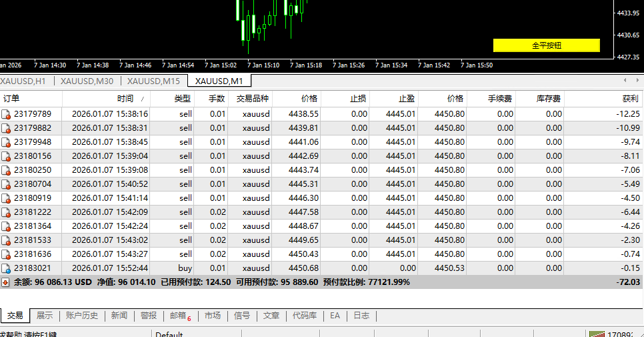
Task: Click the order icon for 23180156
Action: 6,156
